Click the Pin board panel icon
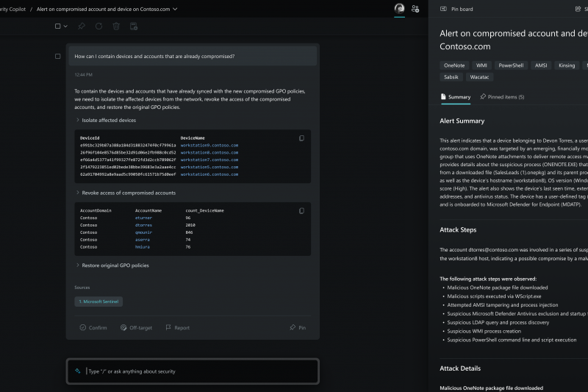This screenshot has width=588, height=392. 443,9
